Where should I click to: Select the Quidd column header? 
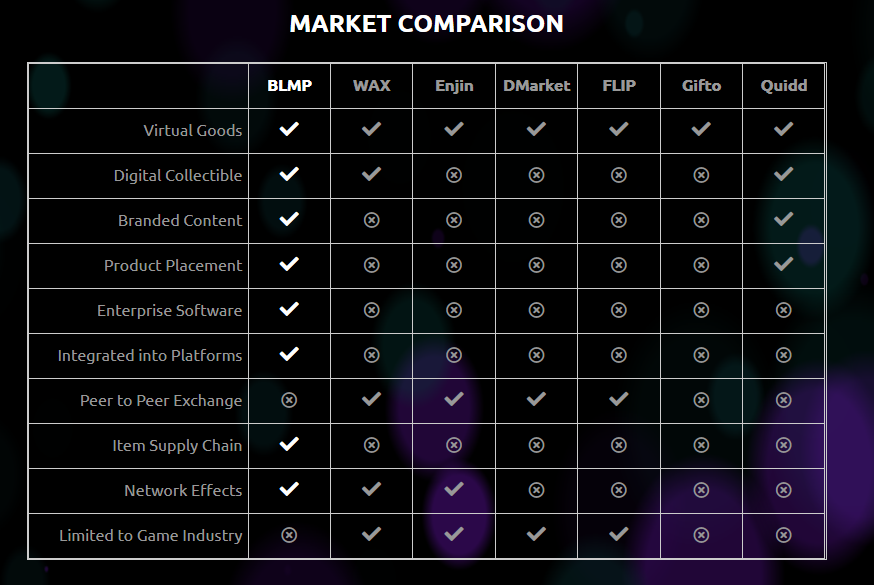point(784,86)
